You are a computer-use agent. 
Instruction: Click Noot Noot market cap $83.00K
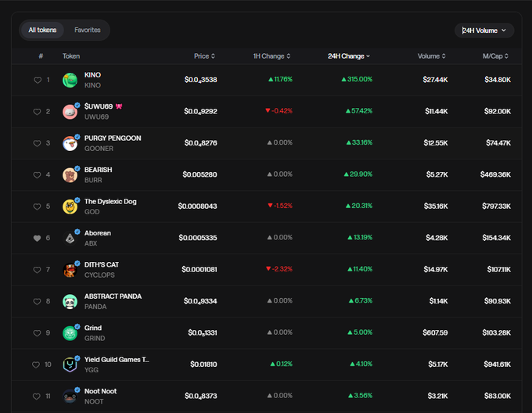tap(498, 396)
